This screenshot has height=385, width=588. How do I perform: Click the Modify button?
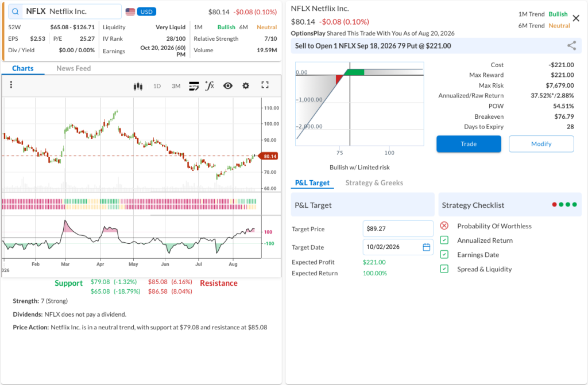click(x=541, y=144)
